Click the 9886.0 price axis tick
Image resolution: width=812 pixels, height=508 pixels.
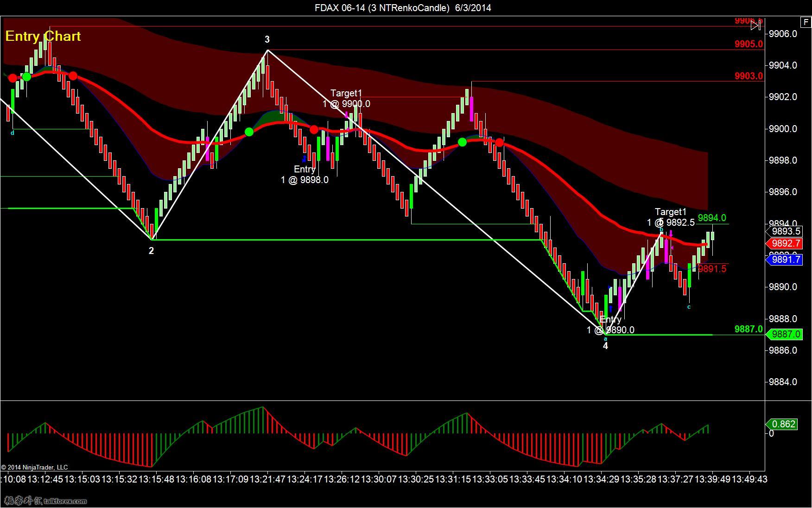[783, 350]
